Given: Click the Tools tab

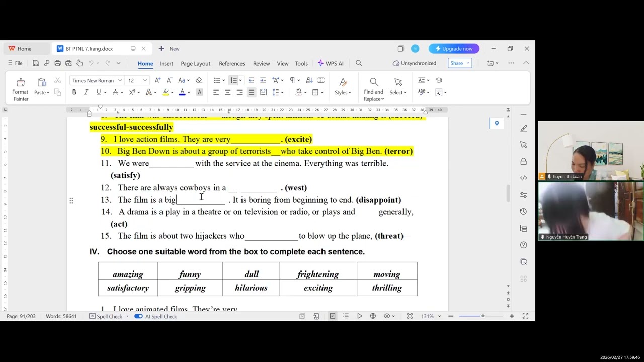Looking at the screenshot, I should point(301,63).
